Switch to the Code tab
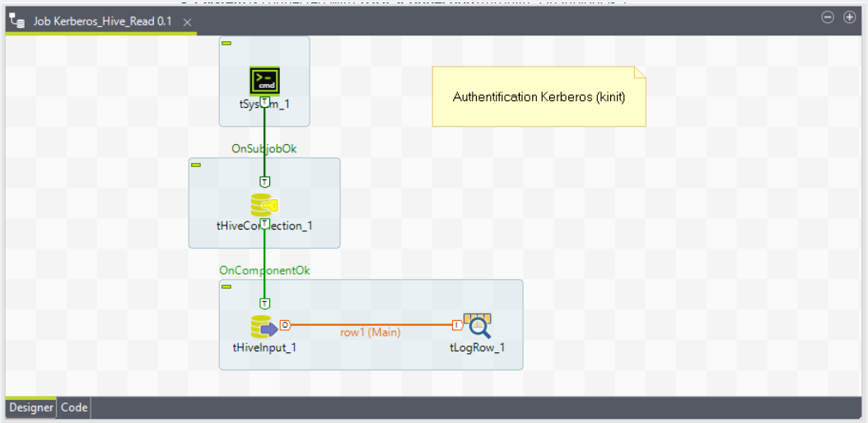The height and width of the screenshot is (423, 868). [x=74, y=407]
